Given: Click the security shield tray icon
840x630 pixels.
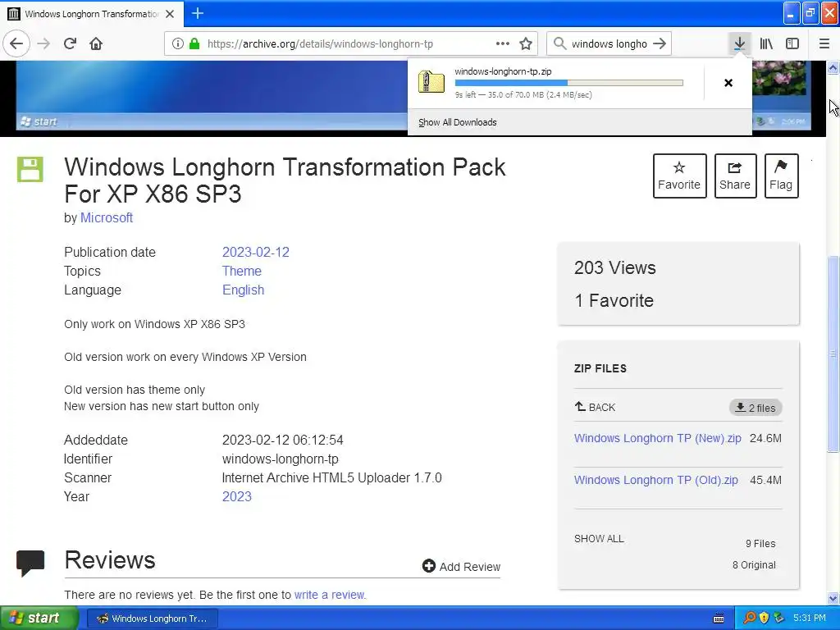Looking at the screenshot, I should coord(764,619).
